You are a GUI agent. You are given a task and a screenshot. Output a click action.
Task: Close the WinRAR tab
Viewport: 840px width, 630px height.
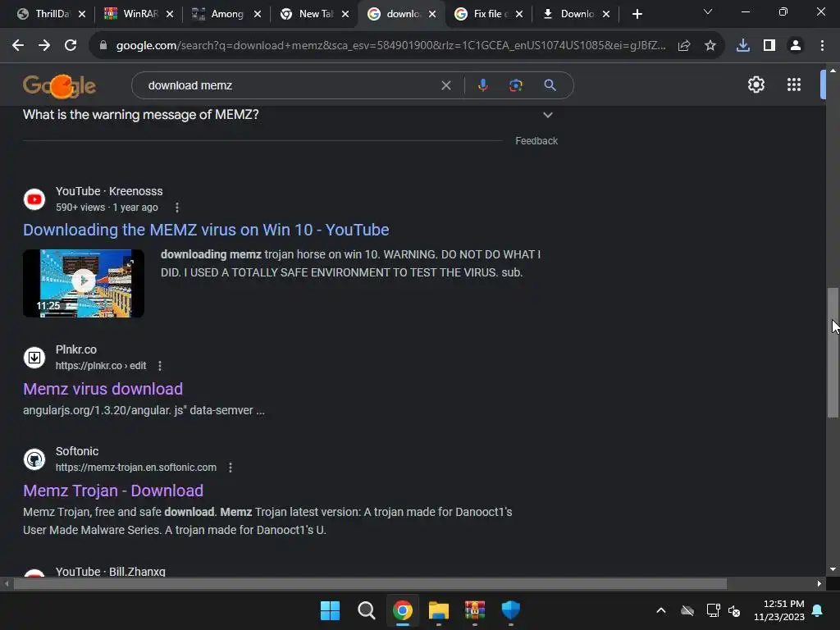pos(170,14)
